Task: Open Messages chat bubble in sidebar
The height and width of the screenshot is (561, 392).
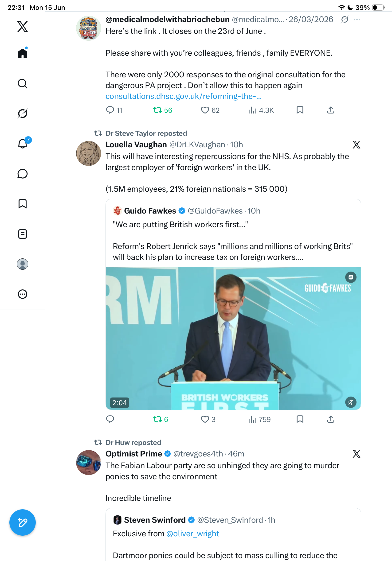Action: [x=23, y=174]
